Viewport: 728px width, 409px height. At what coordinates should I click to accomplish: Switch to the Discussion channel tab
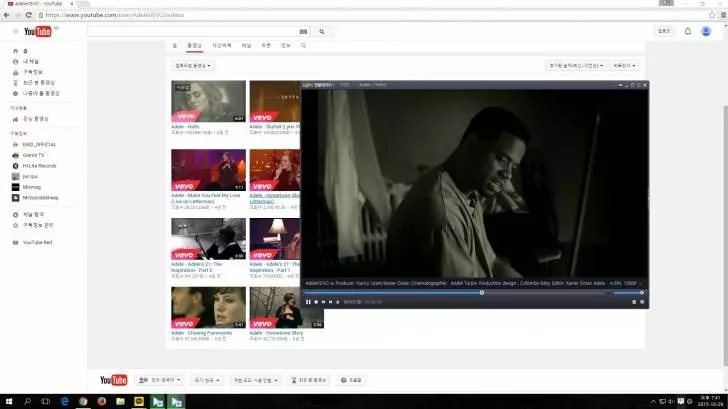point(266,45)
